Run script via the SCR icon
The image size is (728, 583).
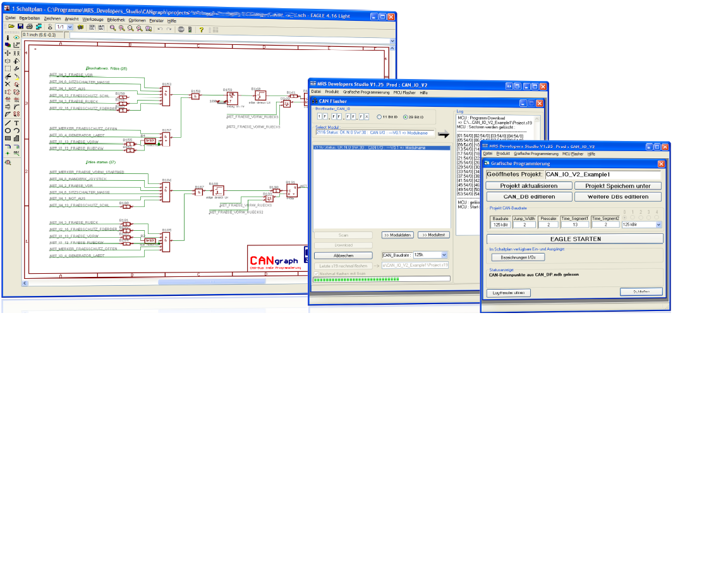pyautogui.click(x=92, y=27)
